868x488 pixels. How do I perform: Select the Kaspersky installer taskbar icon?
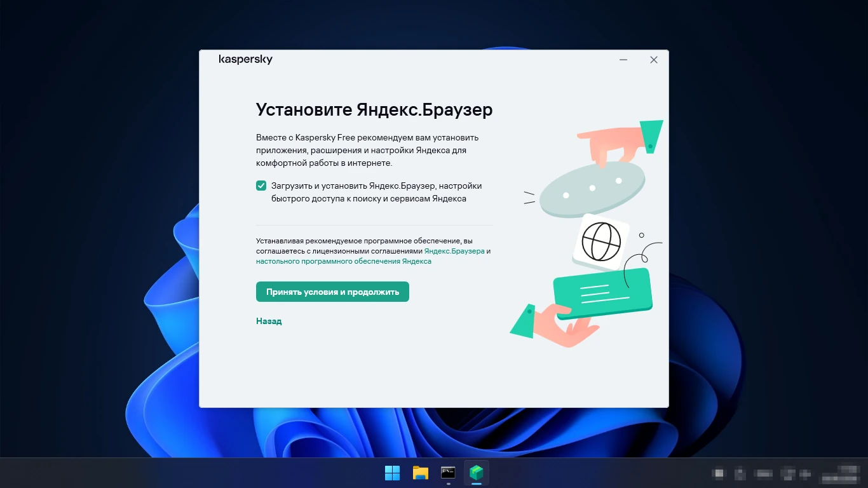pyautogui.click(x=476, y=473)
